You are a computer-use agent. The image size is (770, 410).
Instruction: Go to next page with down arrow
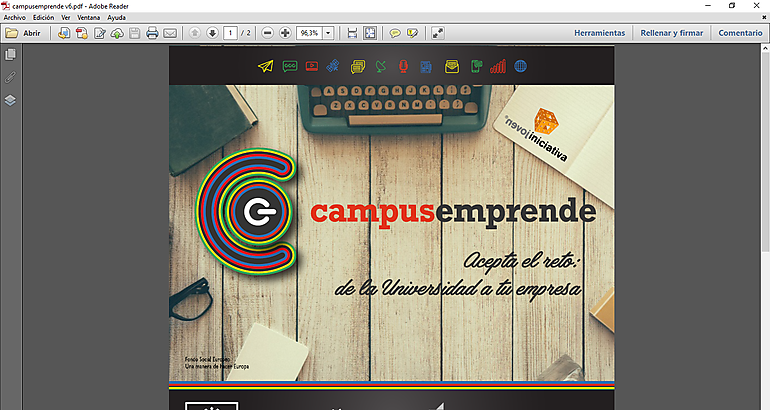pyautogui.click(x=212, y=33)
